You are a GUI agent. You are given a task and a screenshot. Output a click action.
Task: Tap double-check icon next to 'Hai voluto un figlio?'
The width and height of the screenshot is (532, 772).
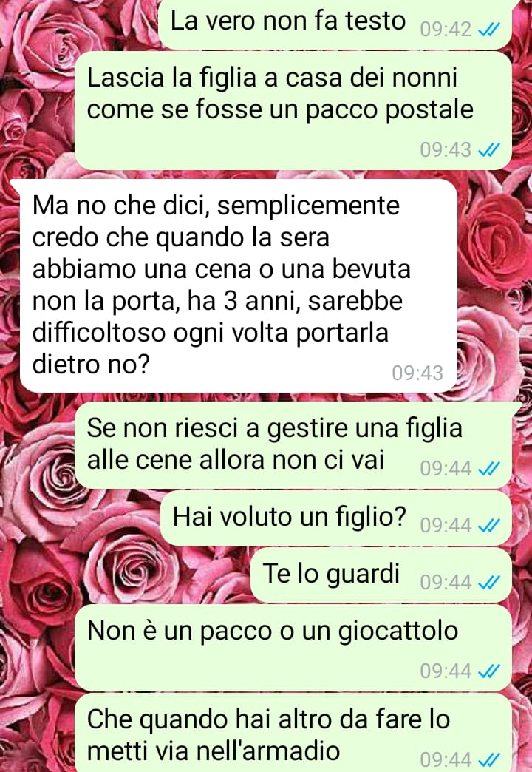coord(488,525)
